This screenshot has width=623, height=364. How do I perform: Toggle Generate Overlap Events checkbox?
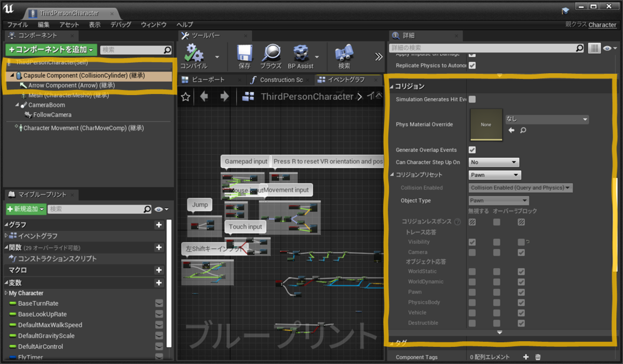(x=472, y=150)
